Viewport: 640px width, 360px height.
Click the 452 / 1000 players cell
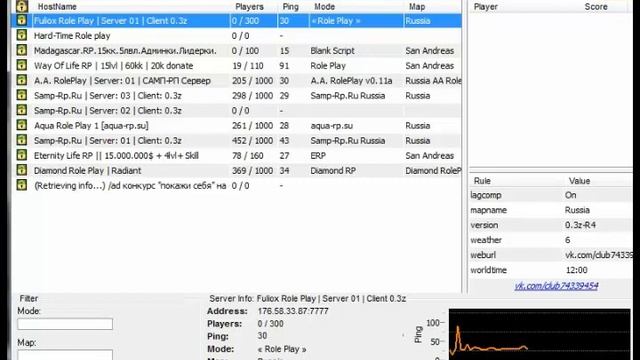point(253,140)
